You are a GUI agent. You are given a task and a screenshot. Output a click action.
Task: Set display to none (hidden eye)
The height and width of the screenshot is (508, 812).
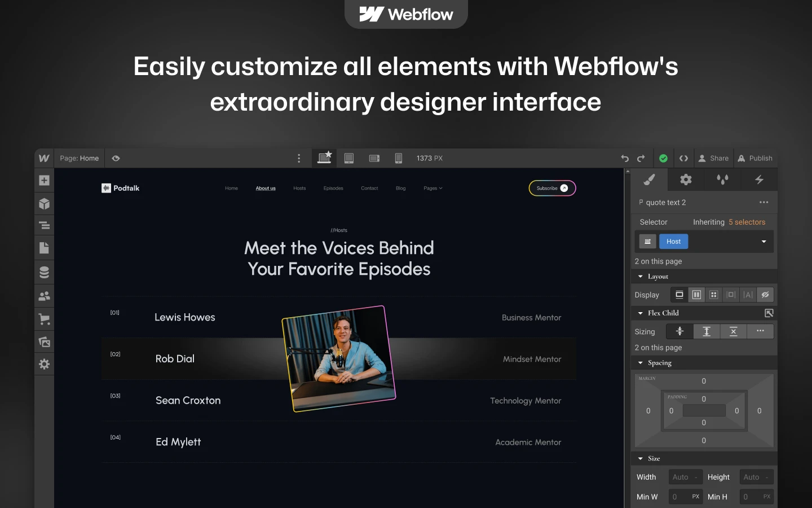(765, 295)
